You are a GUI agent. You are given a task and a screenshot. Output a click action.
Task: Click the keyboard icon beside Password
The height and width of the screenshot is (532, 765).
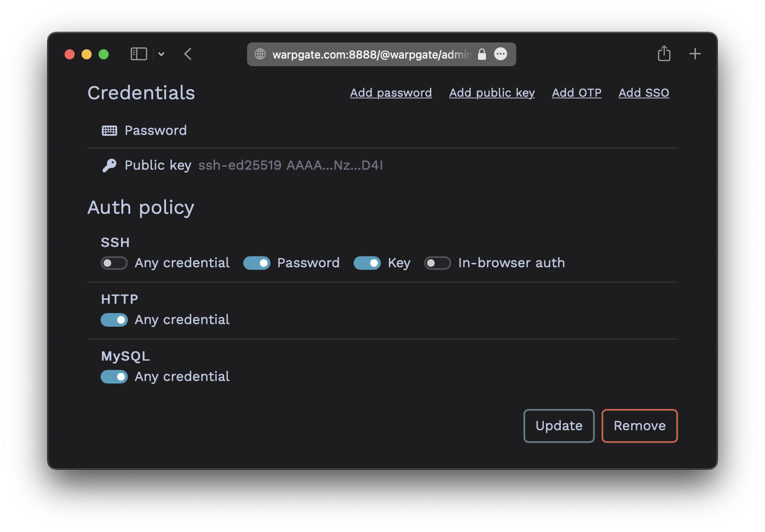110,131
